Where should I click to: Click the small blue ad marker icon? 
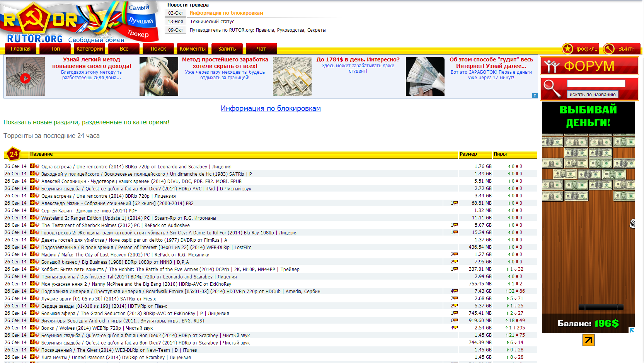point(535,95)
